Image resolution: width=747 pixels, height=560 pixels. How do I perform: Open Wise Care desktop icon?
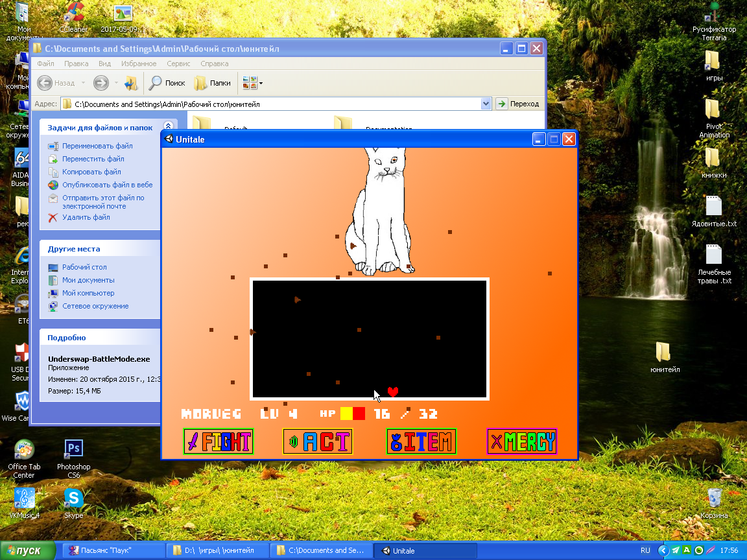(x=16, y=406)
